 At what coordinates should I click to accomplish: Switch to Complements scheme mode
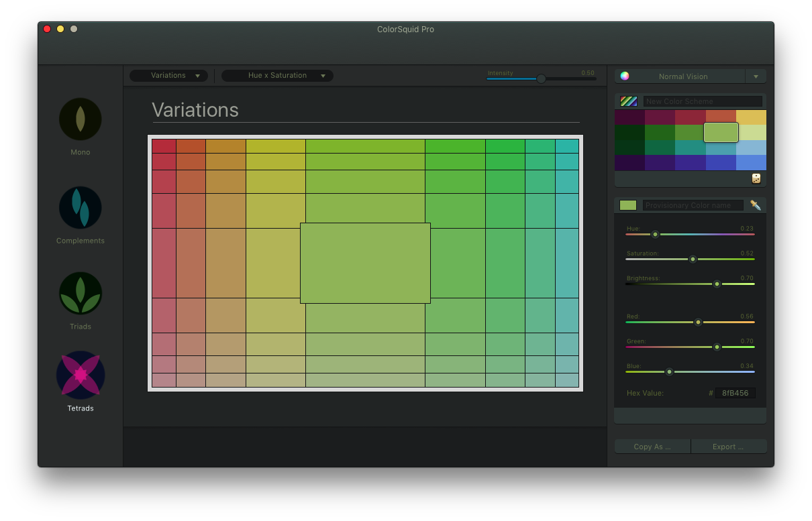pos(81,208)
